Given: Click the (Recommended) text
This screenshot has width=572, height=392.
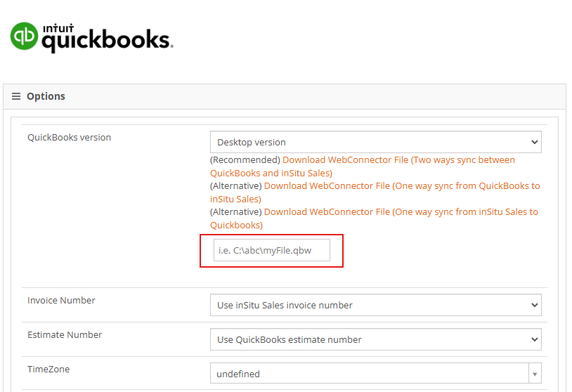Looking at the screenshot, I should pos(245,160).
